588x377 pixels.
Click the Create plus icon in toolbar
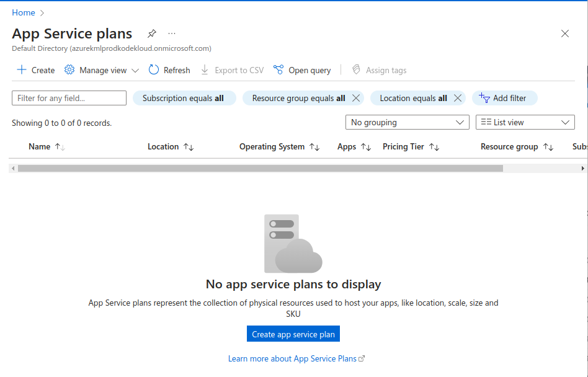(x=22, y=70)
